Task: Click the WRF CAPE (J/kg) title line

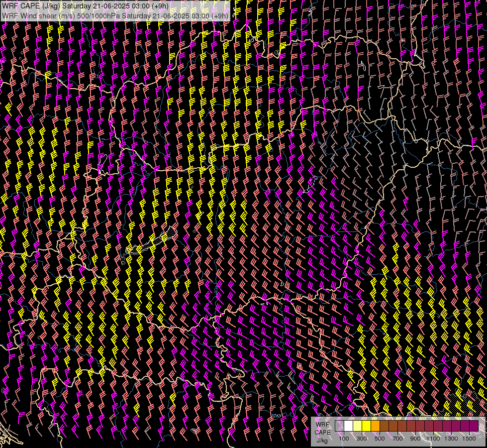Action: click(86, 6)
